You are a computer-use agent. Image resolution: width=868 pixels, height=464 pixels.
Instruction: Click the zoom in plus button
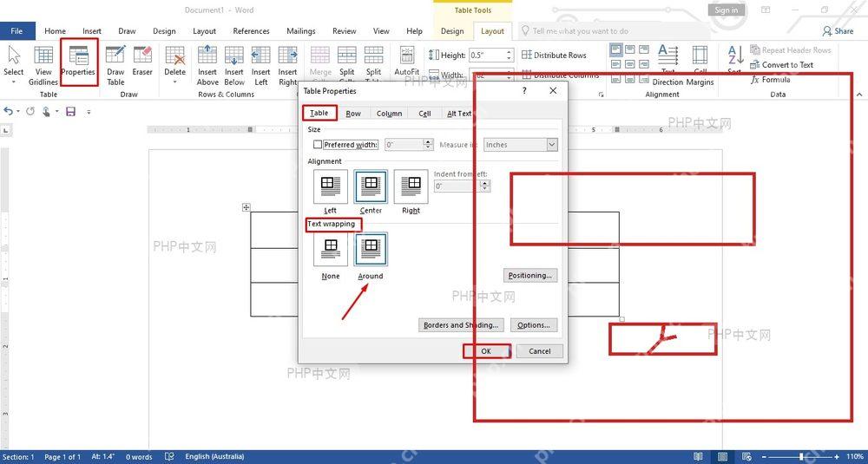click(836, 457)
